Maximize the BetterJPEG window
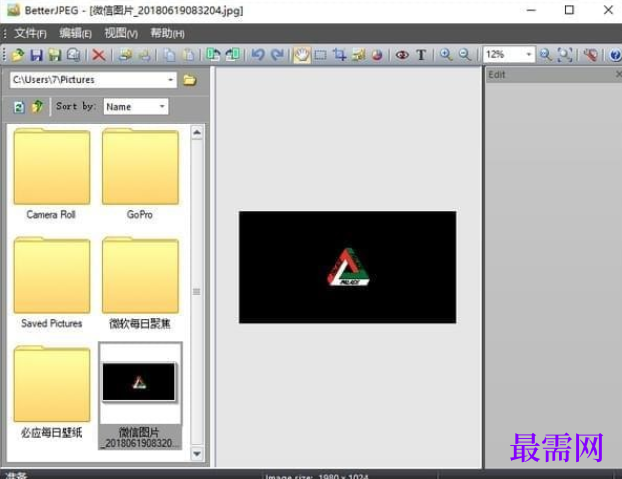Screen dimensions: 622x479 coord(569,10)
